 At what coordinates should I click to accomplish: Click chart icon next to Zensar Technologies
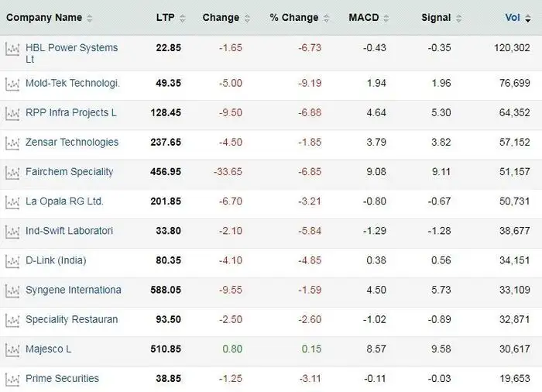(x=12, y=143)
